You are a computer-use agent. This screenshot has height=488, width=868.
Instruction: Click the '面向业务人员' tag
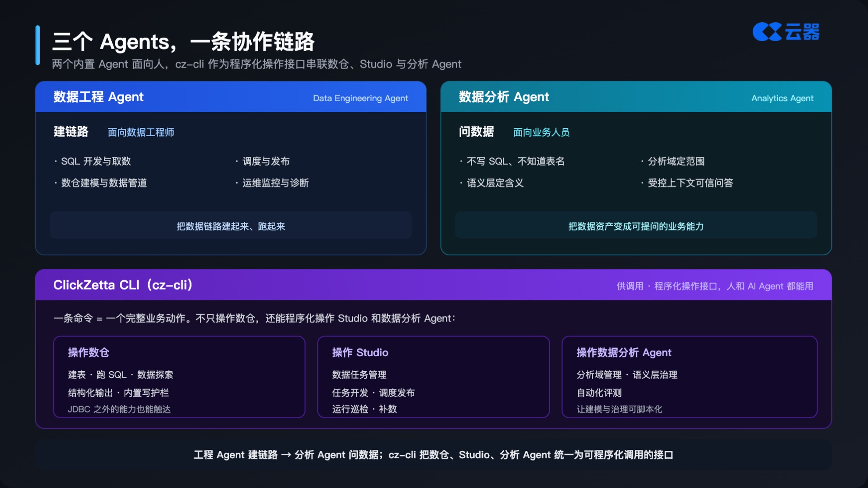[x=541, y=132]
